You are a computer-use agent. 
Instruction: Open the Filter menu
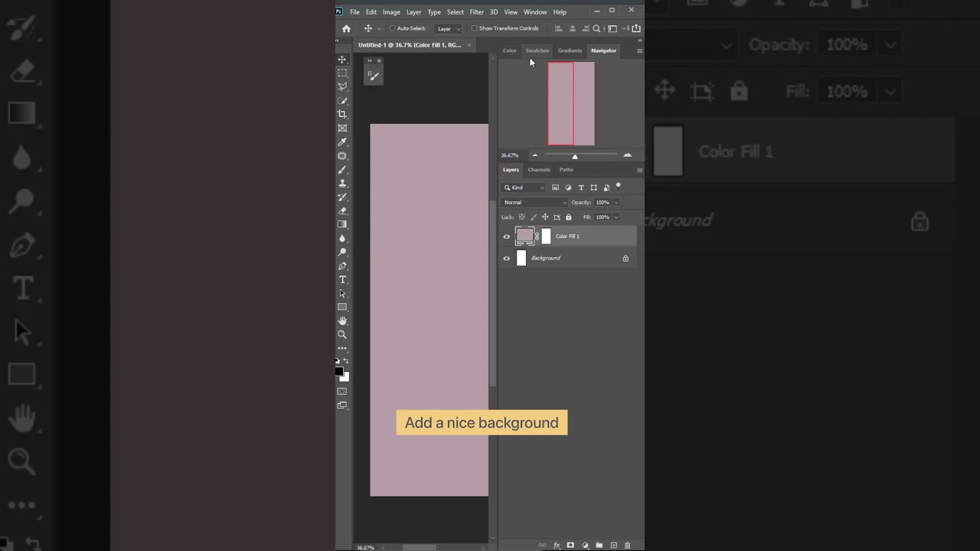pyautogui.click(x=476, y=12)
